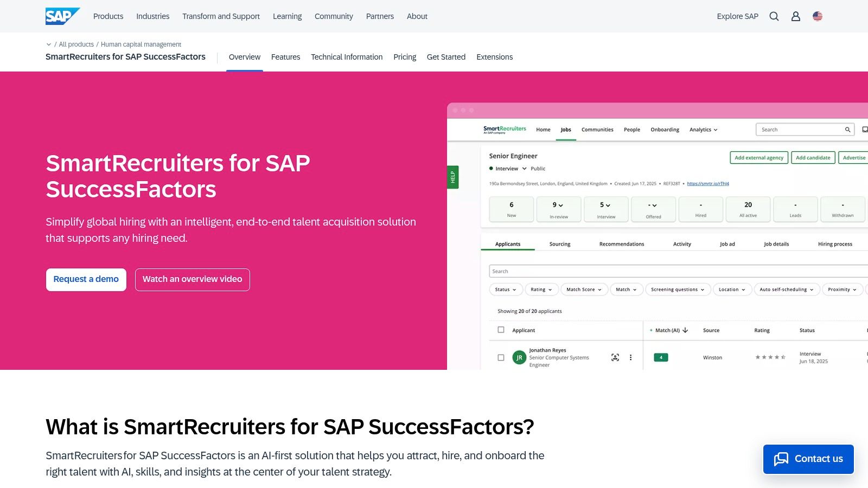Open the Contact us chat icon
Viewport: 868px width, 488px height.
pyautogui.click(x=782, y=459)
